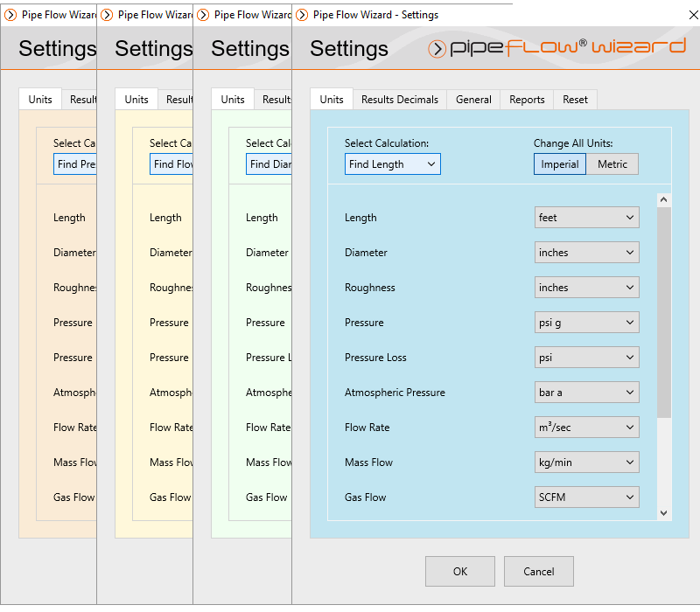Viewport: 700px width, 612px height.
Task: Click the title bar app icon of the orange settings window
Action: pyautogui.click(x=10, y=15)
